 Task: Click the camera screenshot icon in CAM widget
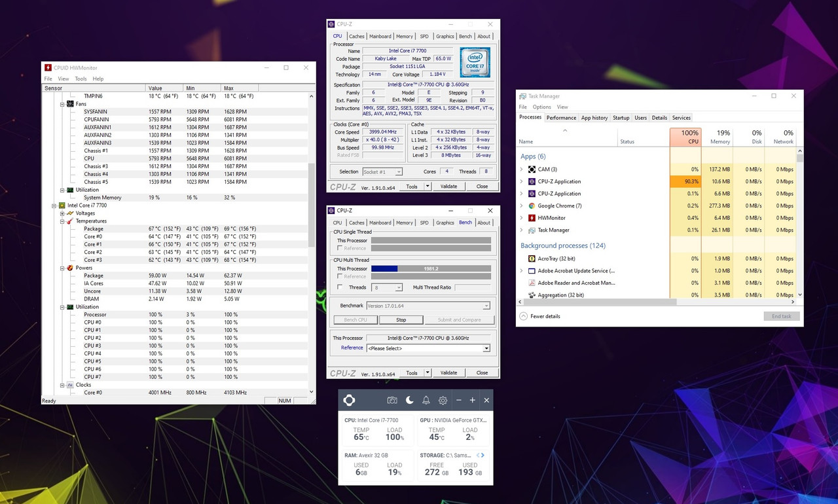(392, 400)
